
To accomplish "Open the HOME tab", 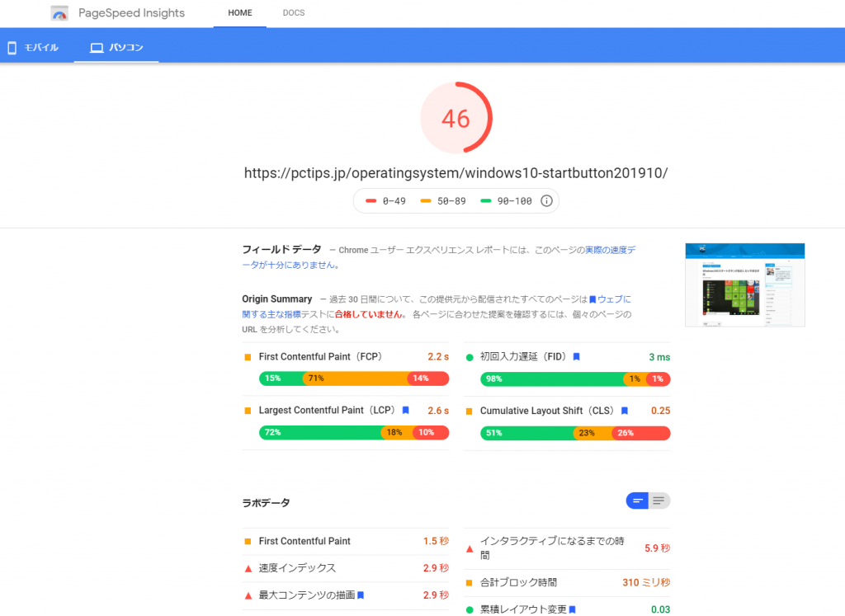I will click(x=240, y=13).
